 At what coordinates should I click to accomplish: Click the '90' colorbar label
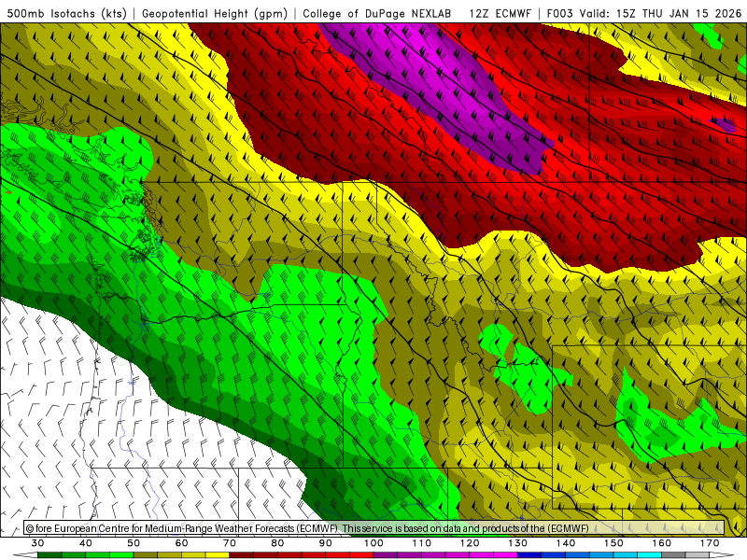point(326,543)
